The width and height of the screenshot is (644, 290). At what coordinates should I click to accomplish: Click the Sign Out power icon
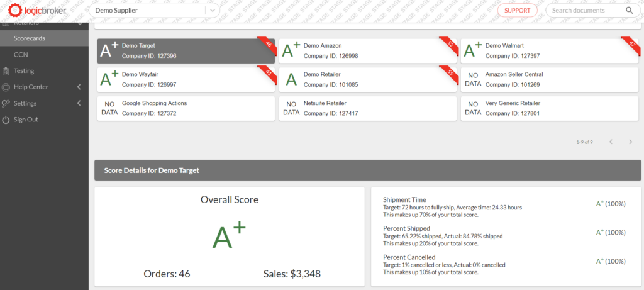6,120
